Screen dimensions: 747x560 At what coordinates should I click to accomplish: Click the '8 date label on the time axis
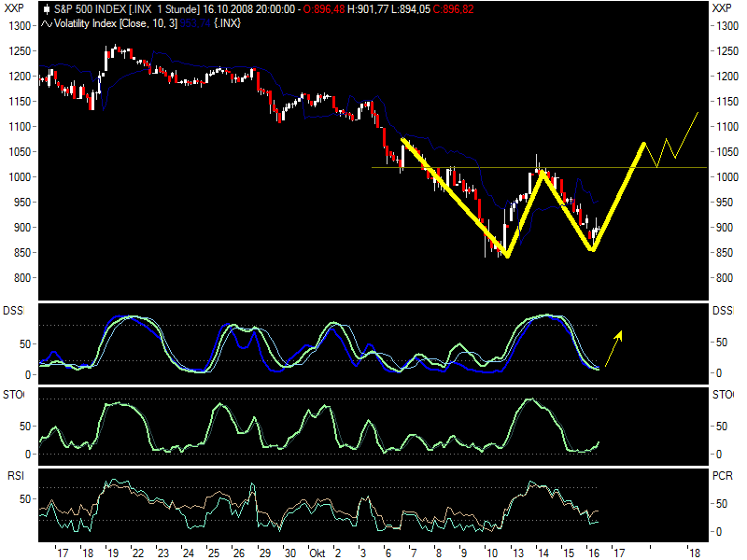(x=438, y=553)
